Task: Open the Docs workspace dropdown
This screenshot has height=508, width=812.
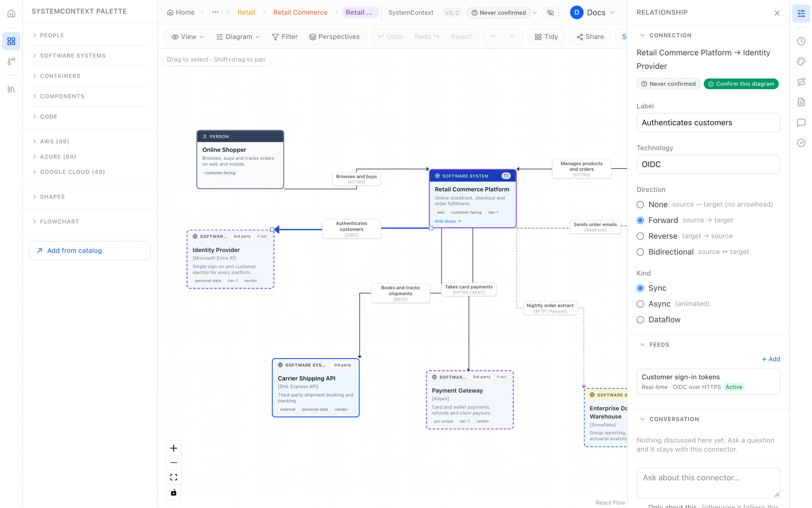Action: pyautogui.click(x=593, y=13)
